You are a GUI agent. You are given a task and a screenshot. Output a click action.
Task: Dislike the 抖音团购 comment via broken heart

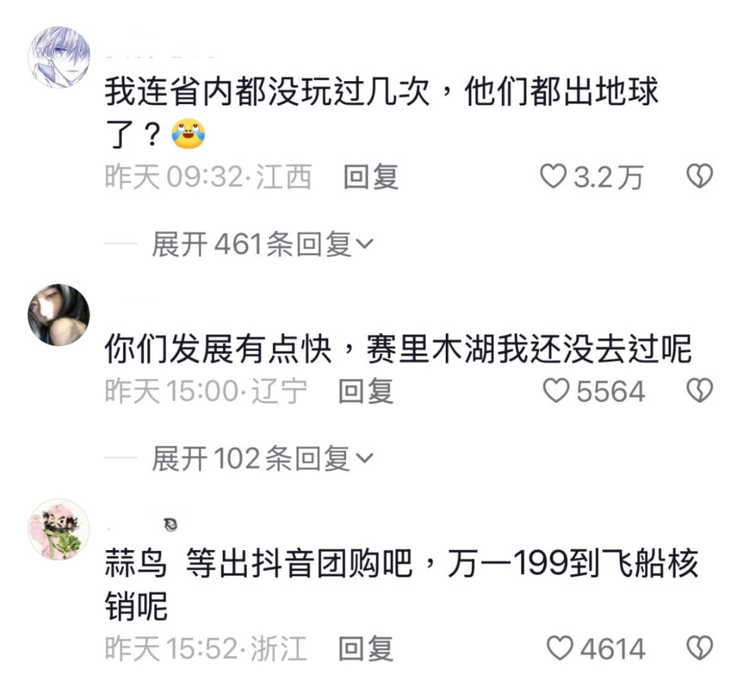click(700, 649)
